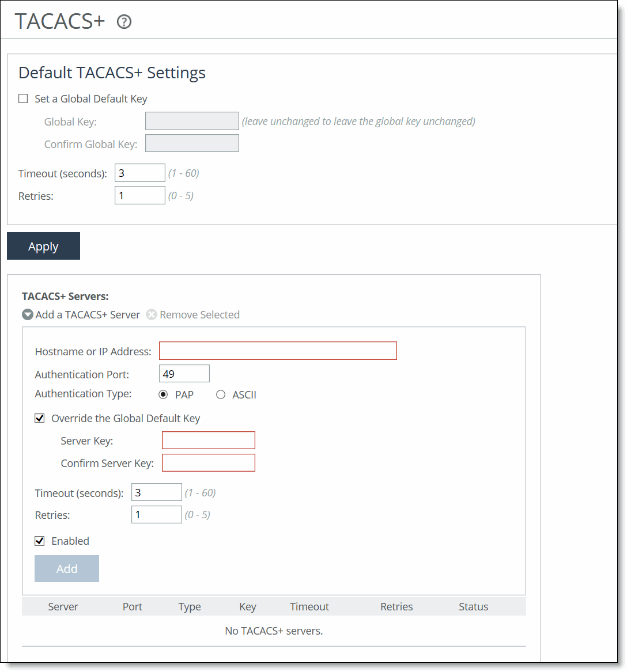Click the Server Key field
The height and width of the screenshot is (672, 627).
[x=208, y=440]
